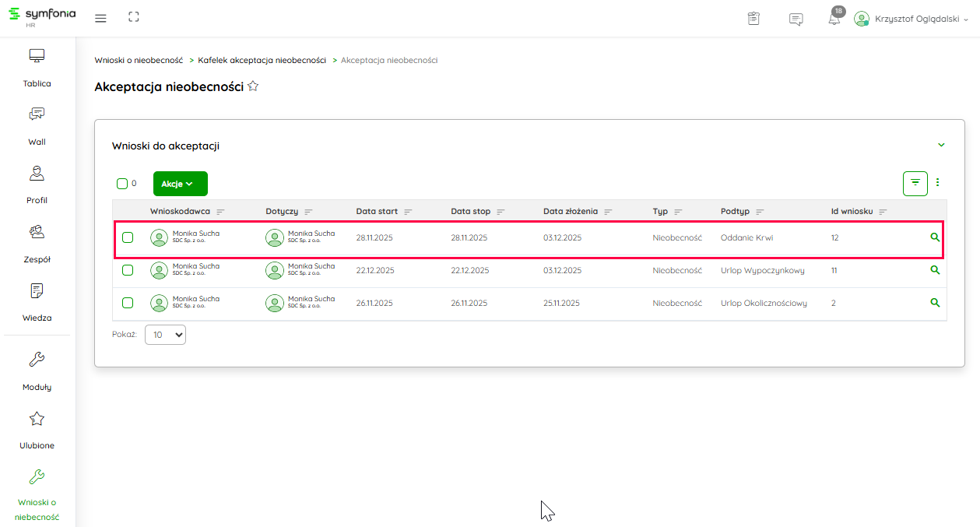Click the Wnioski o nieobecność breadcrumb

coord(139,60)
